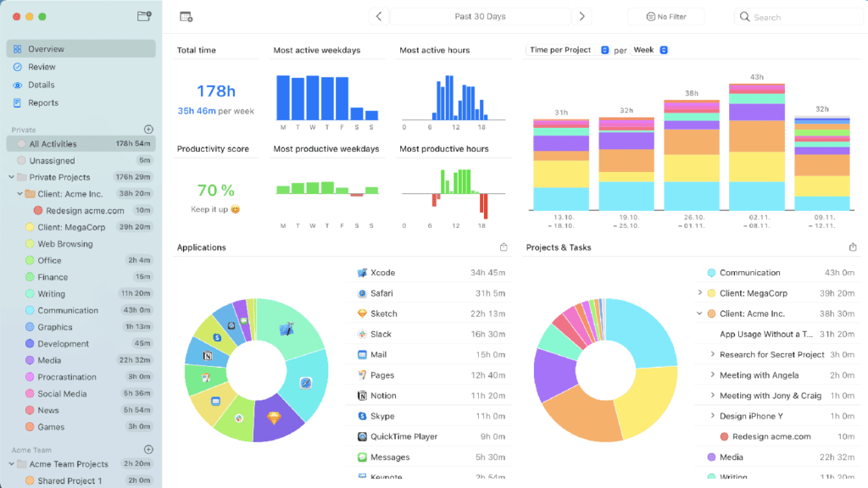The image size is (868, 488).
Task: Expand the Client: MegaCorp row in Projects
Action: point(700,293)
